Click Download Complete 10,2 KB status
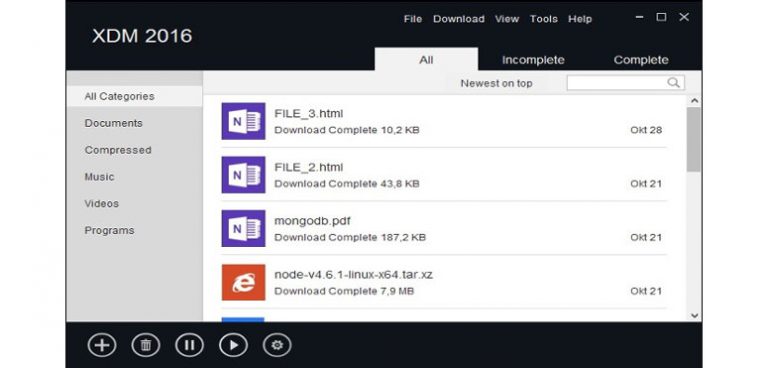Screen dimensions: 768x368 coord(347,130)
